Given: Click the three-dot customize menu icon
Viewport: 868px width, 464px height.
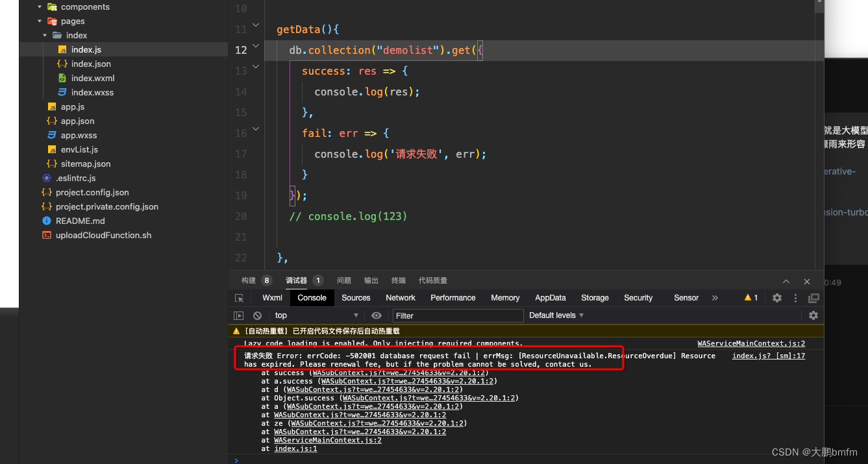Looking at the screenshot, I should pyautogui.click(x=795, y=298).
